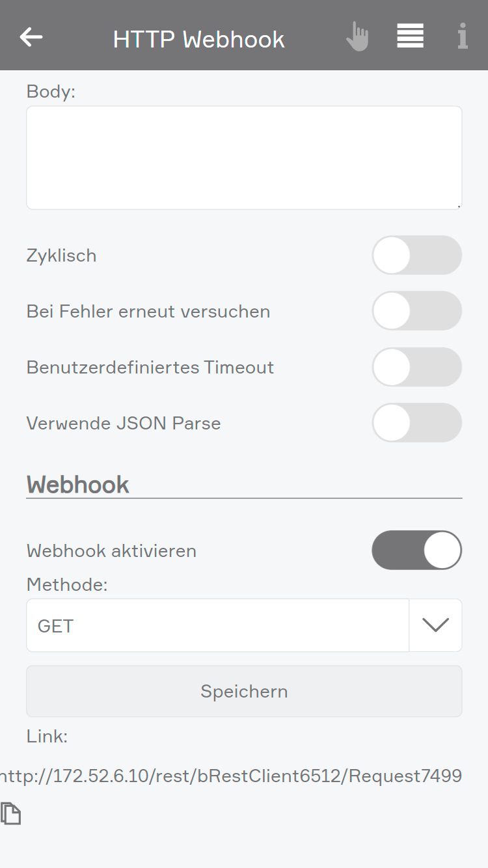
Task: Open the list view icon in header
Action: (410, 36)
